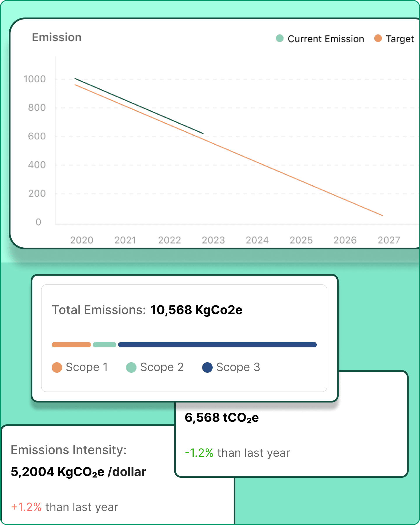Image resolution: width=420 pixels, height=525 pixels.
Task: Toggle the Target legend dot
Action: [378, 38]
